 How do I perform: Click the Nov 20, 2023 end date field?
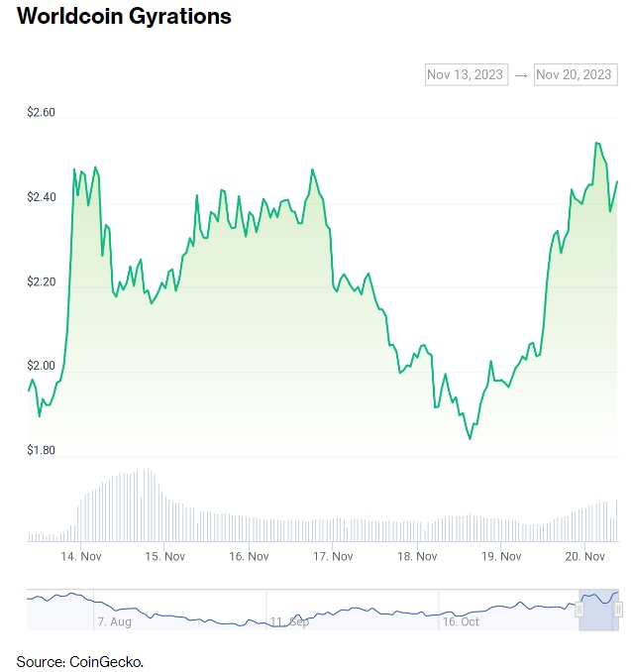[x=575, y=74]
